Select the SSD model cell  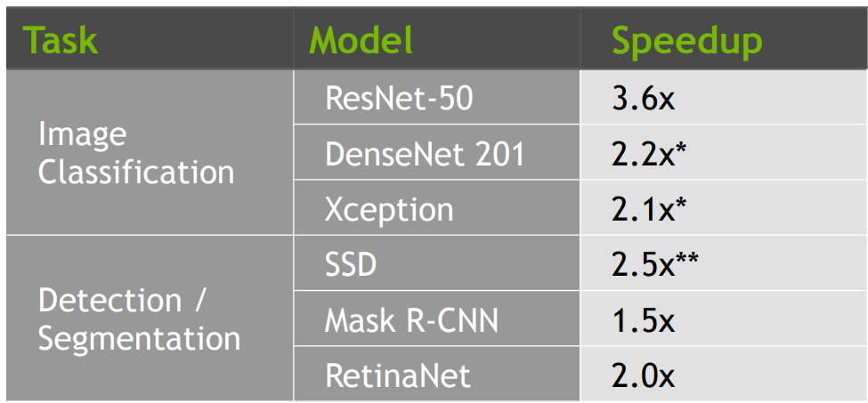(436, 263)
